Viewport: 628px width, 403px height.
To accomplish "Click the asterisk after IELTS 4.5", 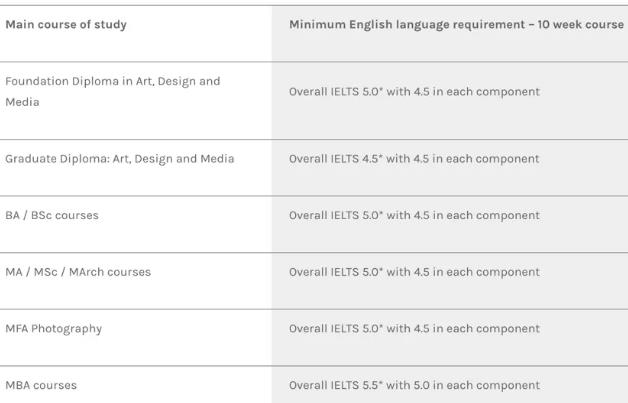I will point(380,156).
